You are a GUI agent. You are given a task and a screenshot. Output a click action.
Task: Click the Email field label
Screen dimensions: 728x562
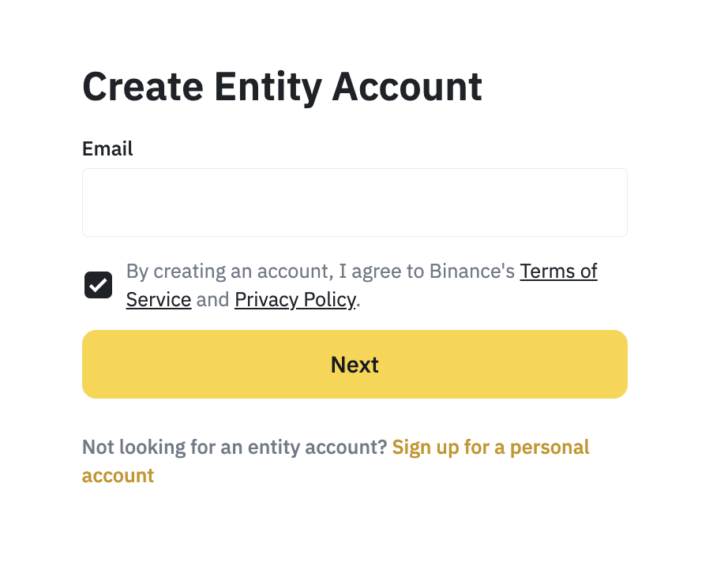pyautogui.click(x=107, y=148)
